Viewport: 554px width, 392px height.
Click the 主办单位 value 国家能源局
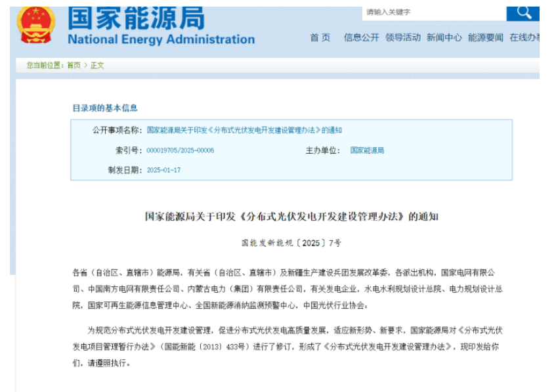pyautogui.click(x=367, y=150)
